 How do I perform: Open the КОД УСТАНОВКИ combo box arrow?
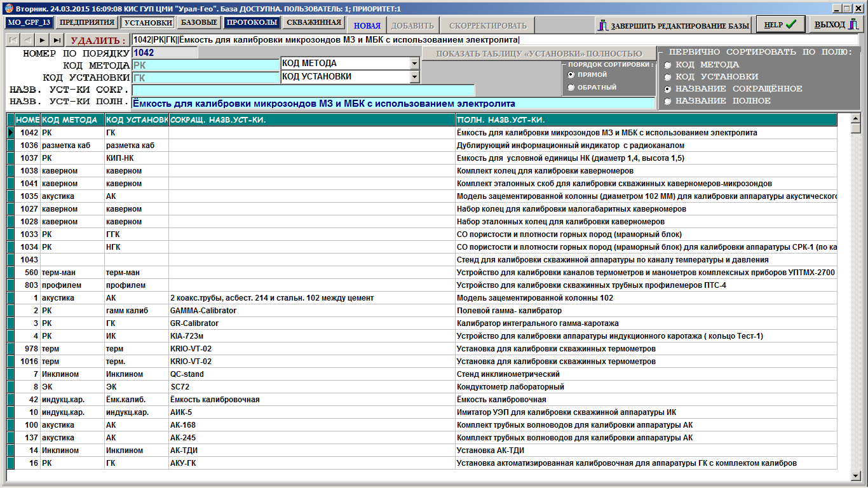414,77
